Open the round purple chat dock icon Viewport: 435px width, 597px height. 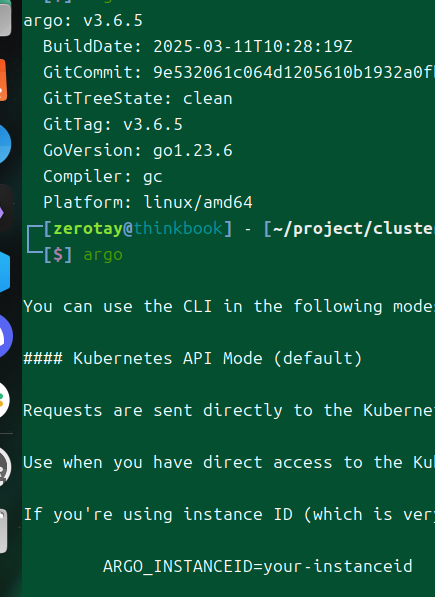[6, 336]
